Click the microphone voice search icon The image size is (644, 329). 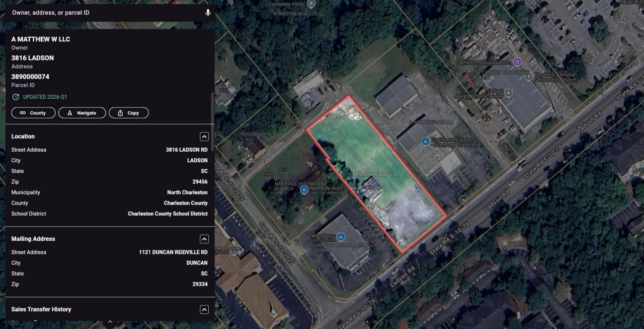pos(208,13)
